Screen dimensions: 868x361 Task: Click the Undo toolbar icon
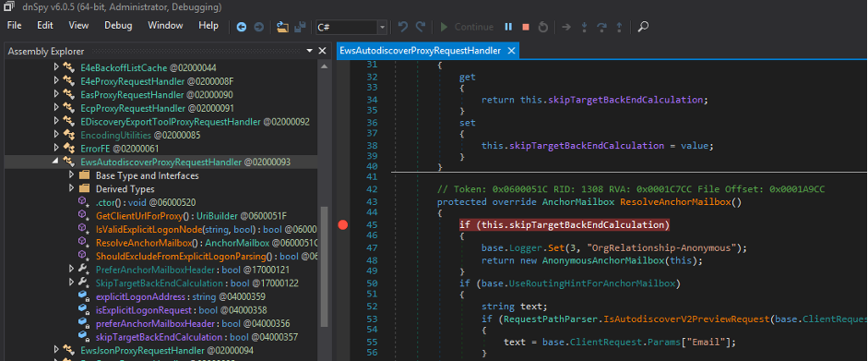(403, 27)
